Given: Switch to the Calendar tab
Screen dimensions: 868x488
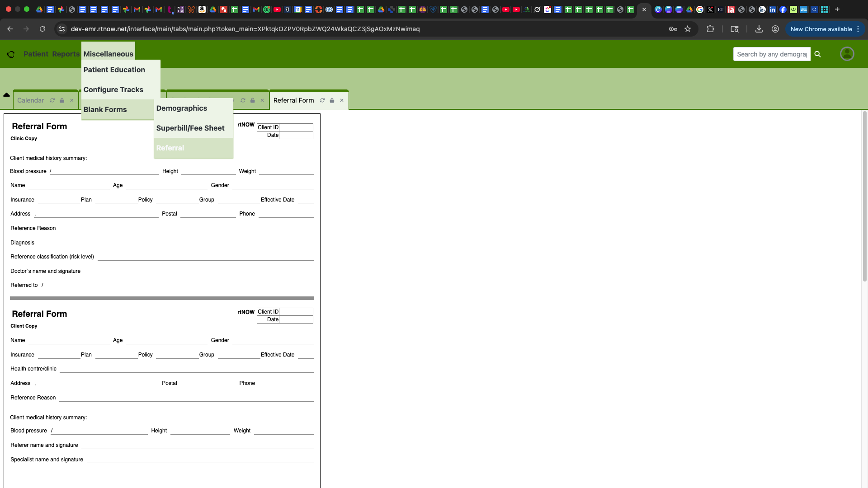Looking at the screenshot, I should [x=31, y=100].
